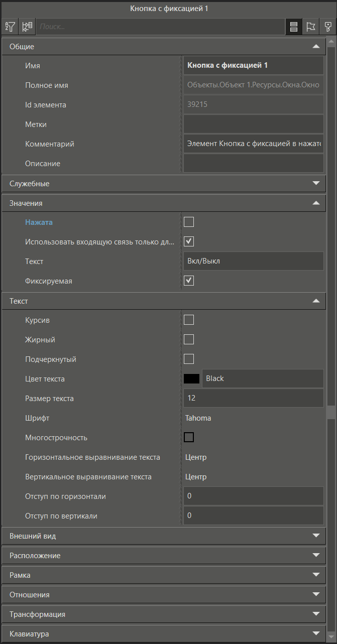Screen dimensions: 337x644
Task: Click the Размер текста field with 12
Action: click(x=253, y=398)
